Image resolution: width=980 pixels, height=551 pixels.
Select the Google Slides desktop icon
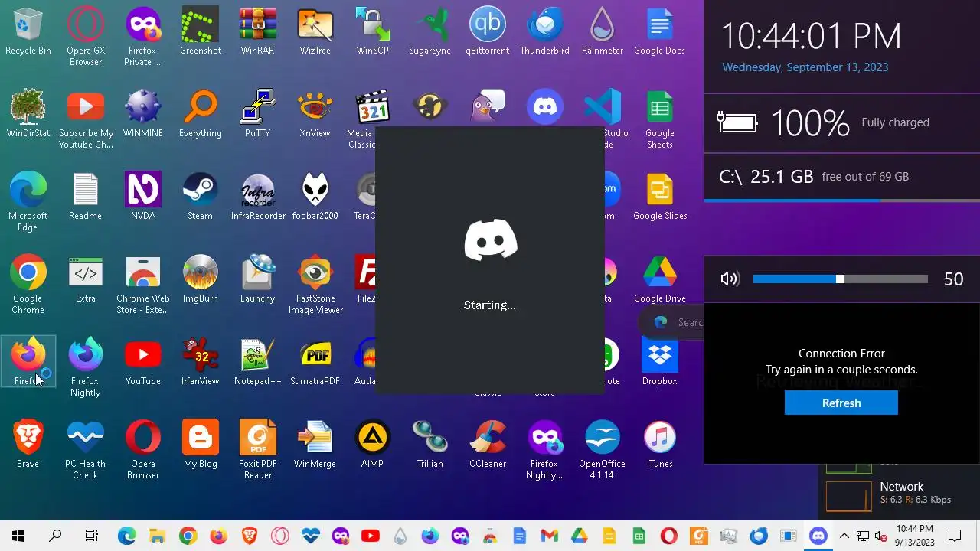(x=659, y=197)
